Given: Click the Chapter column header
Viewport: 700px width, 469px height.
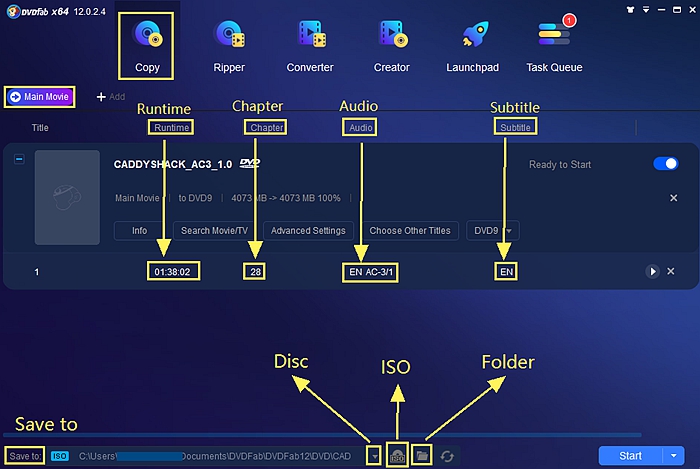Looking at the screenshot, I should click(266, 128).
